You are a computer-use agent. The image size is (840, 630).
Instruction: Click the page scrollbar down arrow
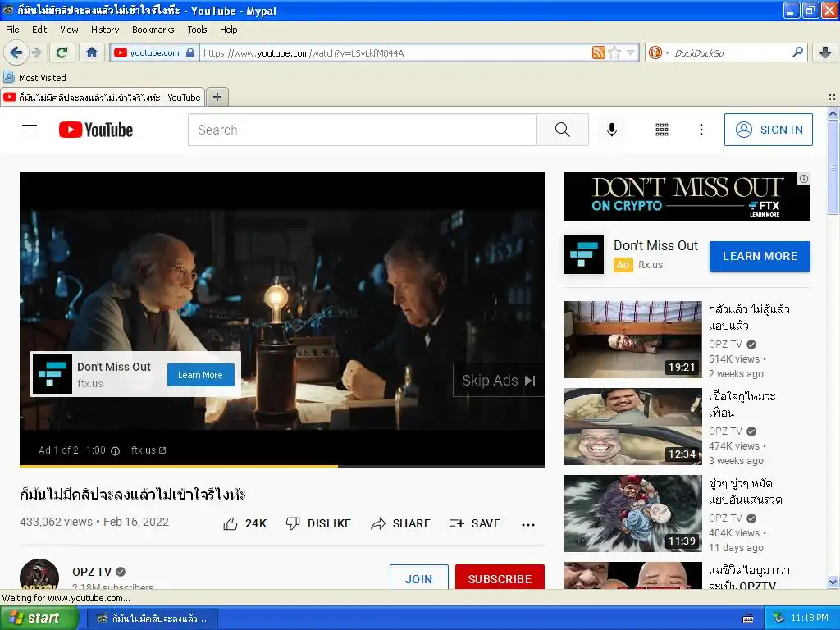point(833,582)
